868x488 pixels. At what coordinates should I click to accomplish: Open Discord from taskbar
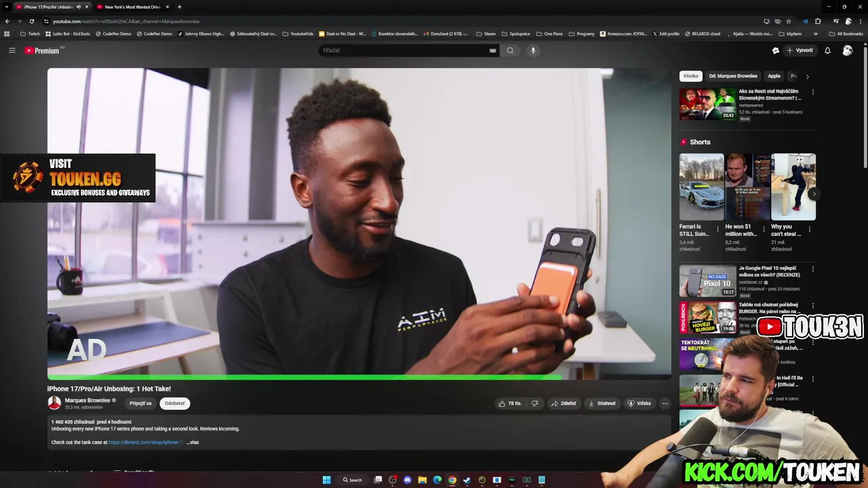(x=407, y=480)
